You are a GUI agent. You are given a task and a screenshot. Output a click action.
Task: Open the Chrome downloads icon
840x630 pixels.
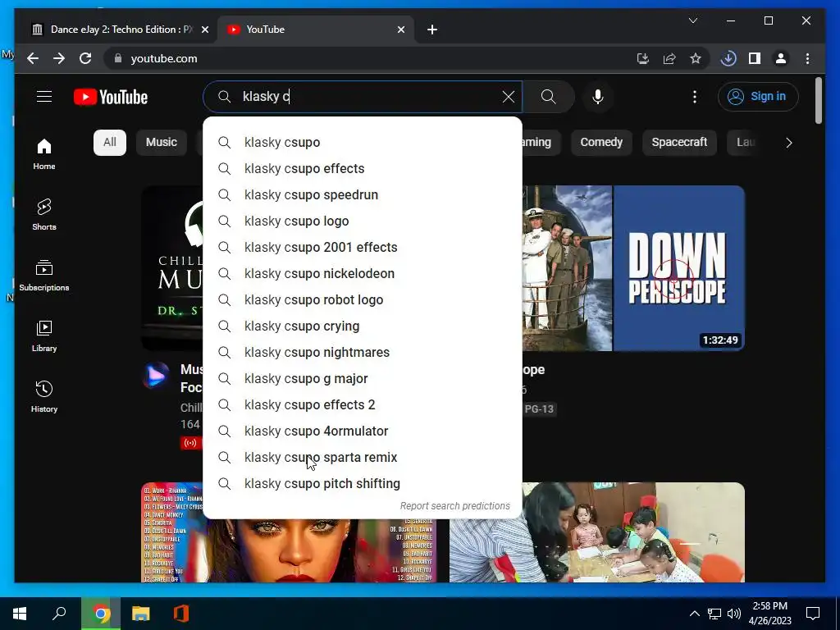(x=728, y=58)
